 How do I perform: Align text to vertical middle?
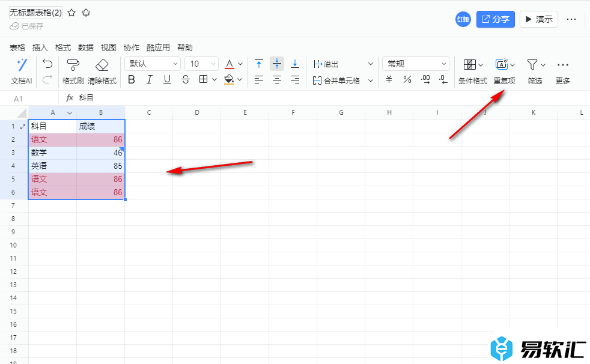click(277, 64)
